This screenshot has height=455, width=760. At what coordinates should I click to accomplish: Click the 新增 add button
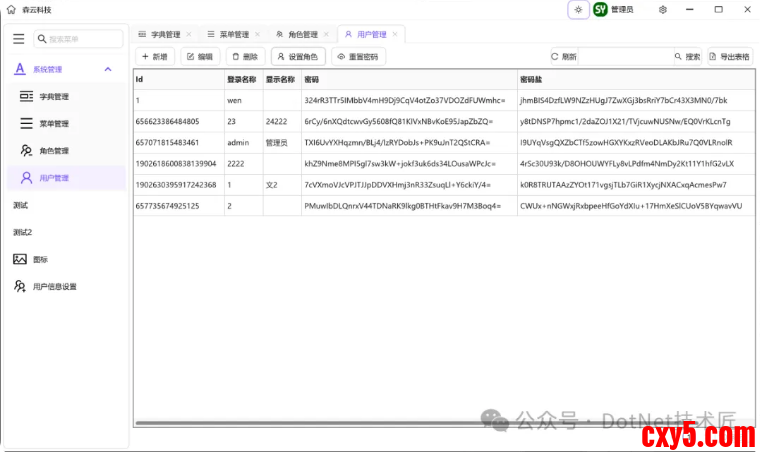[x=154, y=57]
